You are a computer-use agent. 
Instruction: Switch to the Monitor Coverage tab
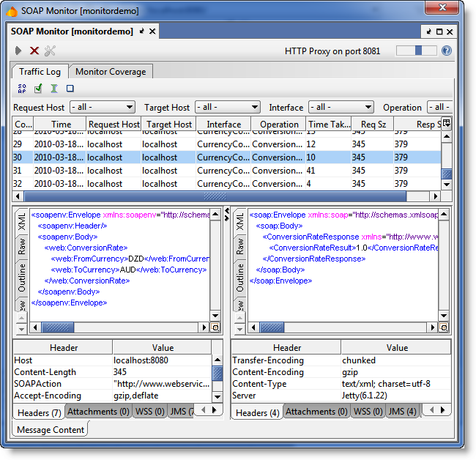(x=111, y=72)
